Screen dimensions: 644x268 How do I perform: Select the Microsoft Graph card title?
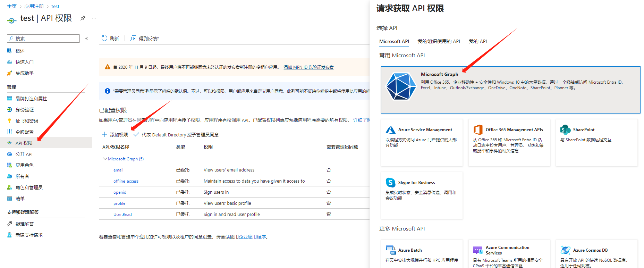(439, 74)
